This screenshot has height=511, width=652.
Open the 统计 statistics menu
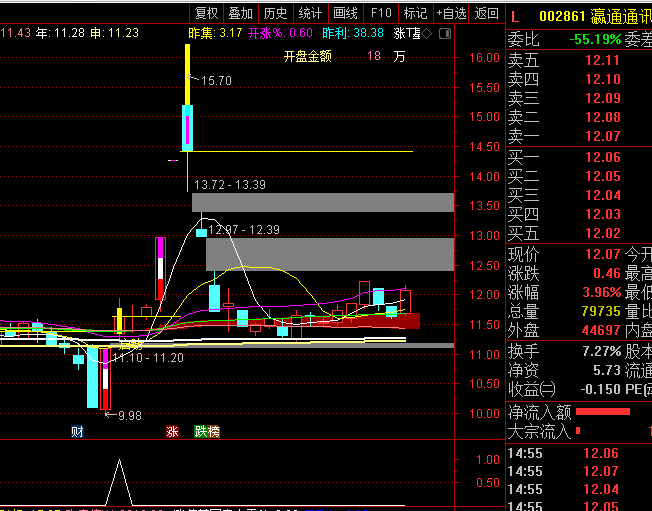pyautogui.click(x=311, y=13)
